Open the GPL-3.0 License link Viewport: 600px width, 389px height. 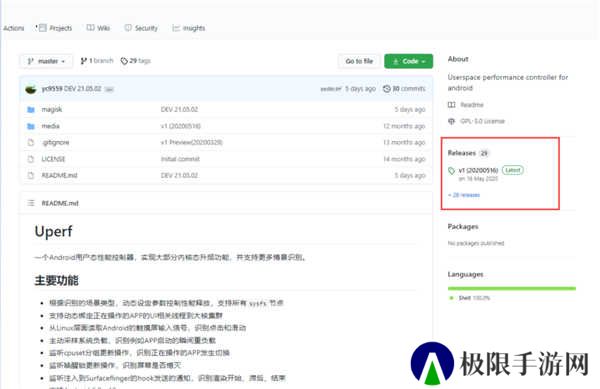tap(482, 121)
